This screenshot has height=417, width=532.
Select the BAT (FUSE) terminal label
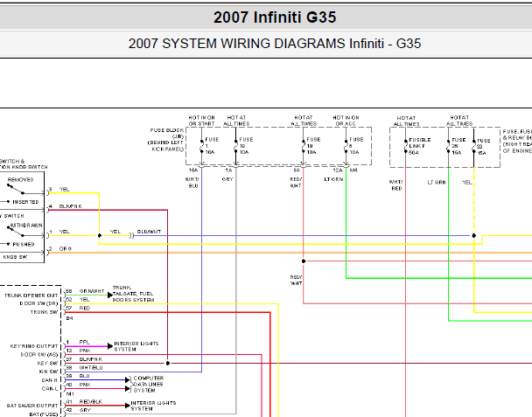tap(44, 414)
